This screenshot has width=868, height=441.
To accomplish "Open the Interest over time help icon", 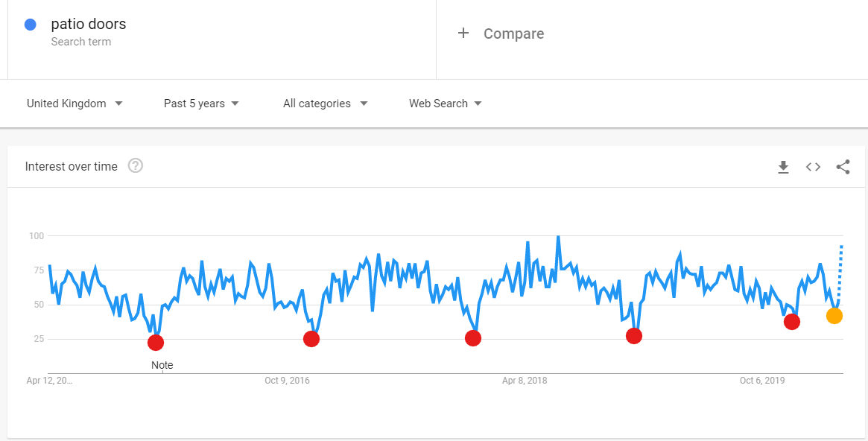I will point(136,165).
